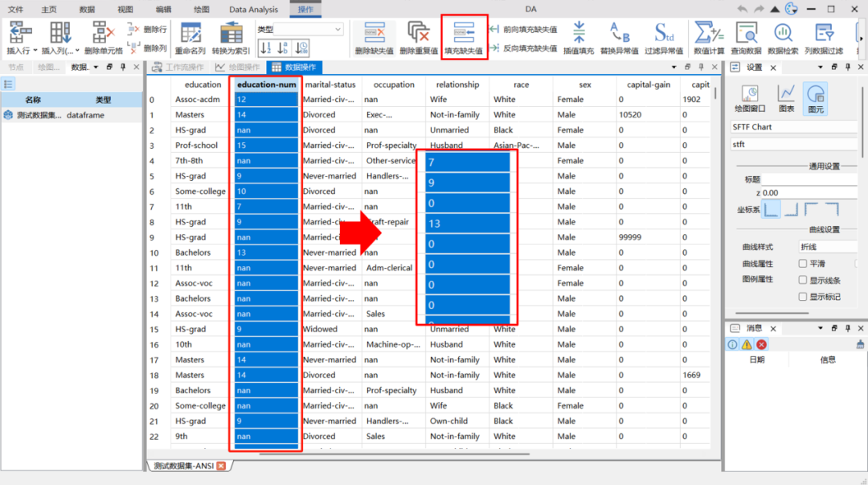This screenshot has width=868, height=485.
Task: Click the 替换异常值 replace outliers icon
Action: (620, 33)
